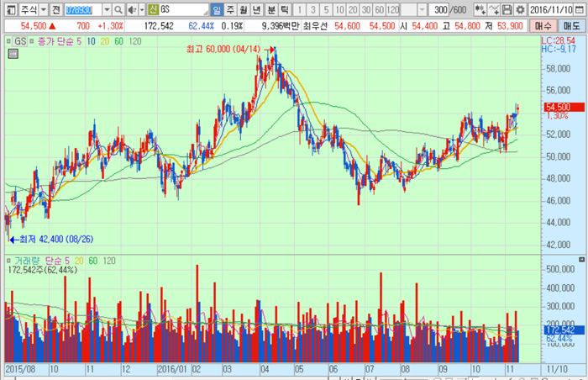Click the grid icon below GS label
Screen dimensions: 588x380
(13, 54)
